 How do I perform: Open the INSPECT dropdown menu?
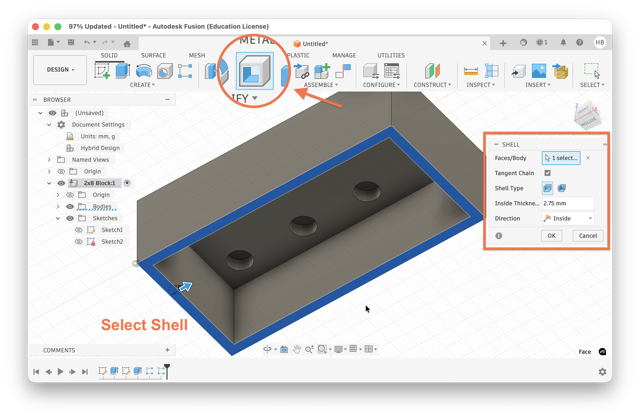[480, 85]
